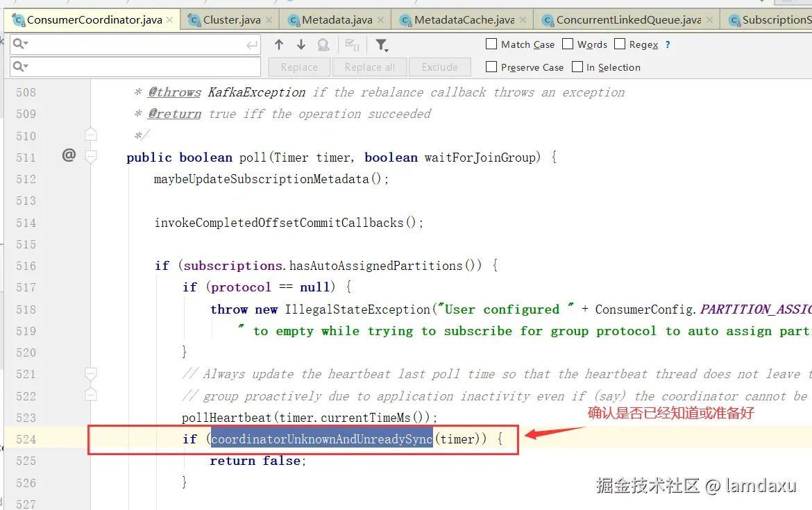Viewport: 812px width, 510px height.
Task: Click 'protocol == null' condition on line 517
Action: click(270, 287)
